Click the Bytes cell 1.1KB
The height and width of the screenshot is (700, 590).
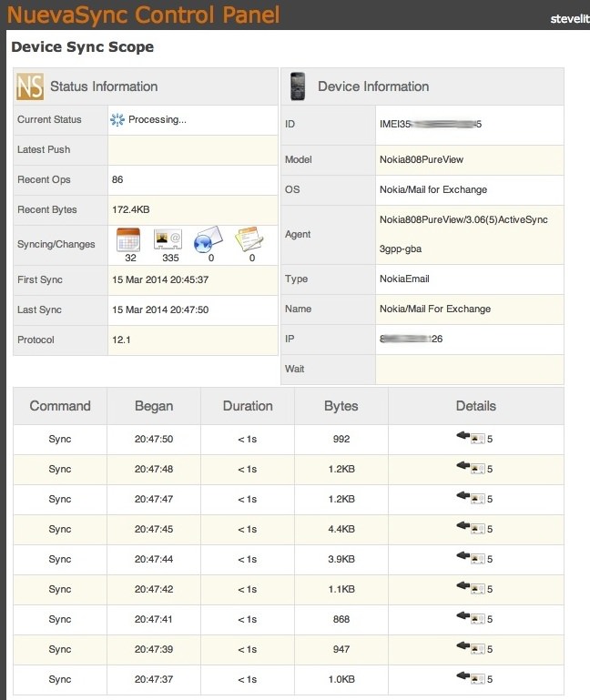click(341, 589)
